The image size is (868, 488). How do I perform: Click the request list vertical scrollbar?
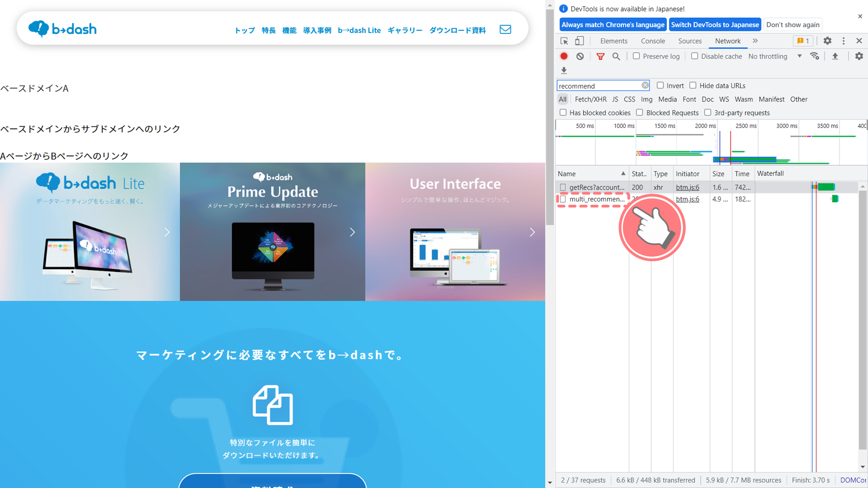[862, 320]
